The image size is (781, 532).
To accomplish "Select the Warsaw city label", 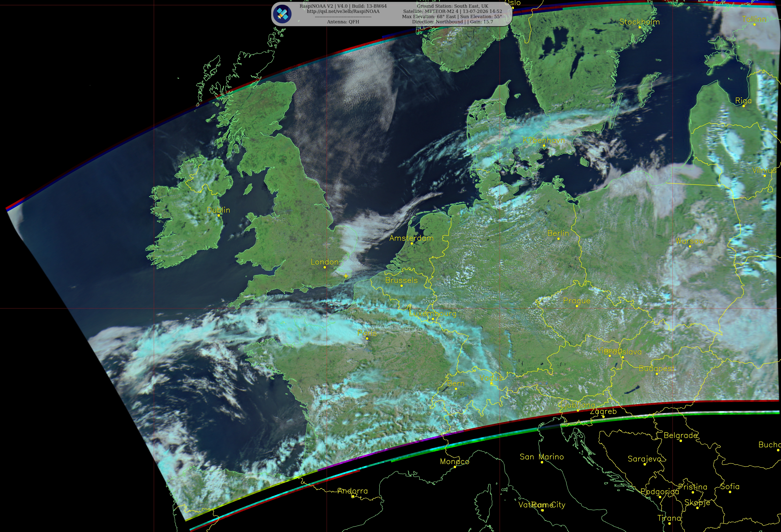I will (x=690, y=241).
